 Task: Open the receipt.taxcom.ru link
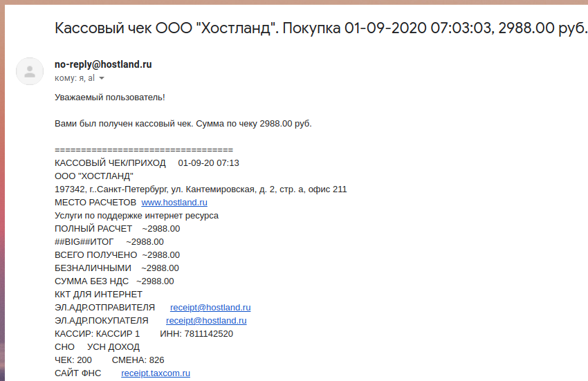(156, 373)
